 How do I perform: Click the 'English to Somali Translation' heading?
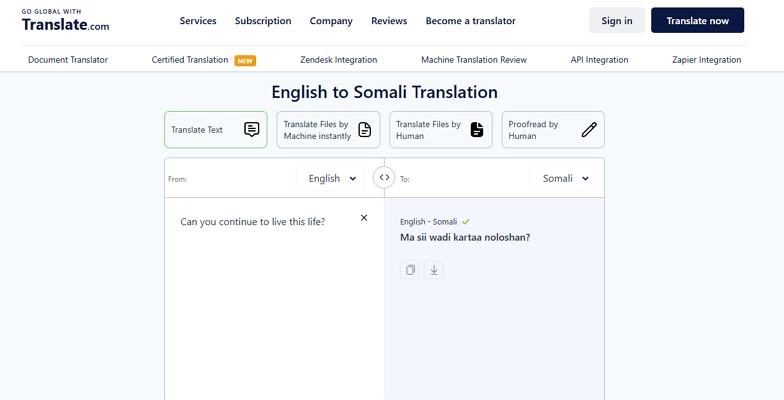(384, 92)
